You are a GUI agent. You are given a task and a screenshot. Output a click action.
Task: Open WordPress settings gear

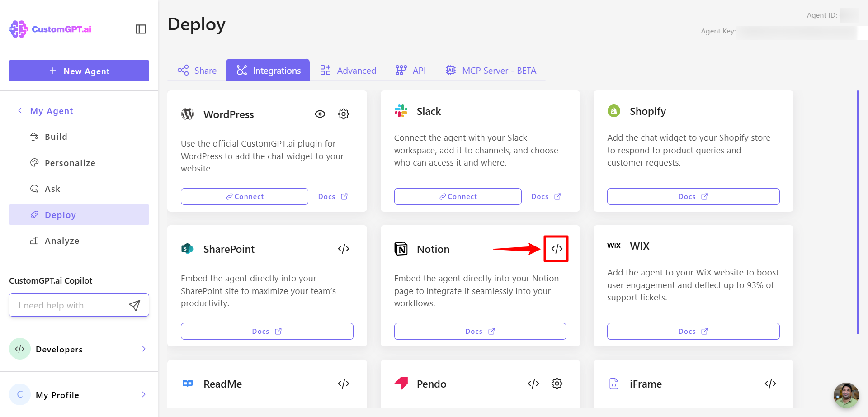[344, 114]
